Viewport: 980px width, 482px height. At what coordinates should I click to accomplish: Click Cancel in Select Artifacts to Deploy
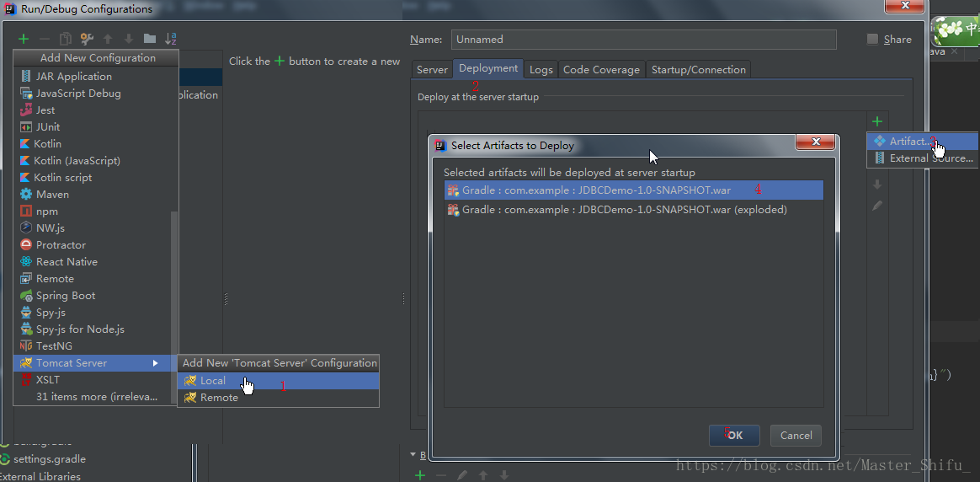[796, 436]
